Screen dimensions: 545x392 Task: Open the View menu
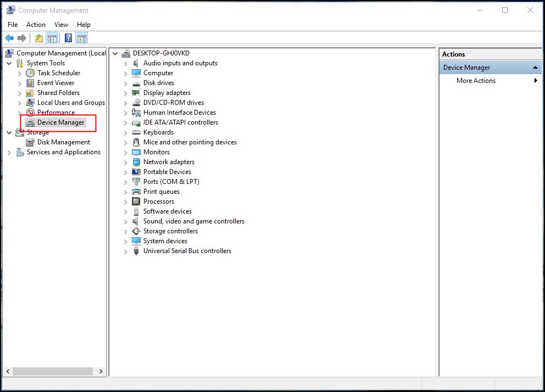61,25
